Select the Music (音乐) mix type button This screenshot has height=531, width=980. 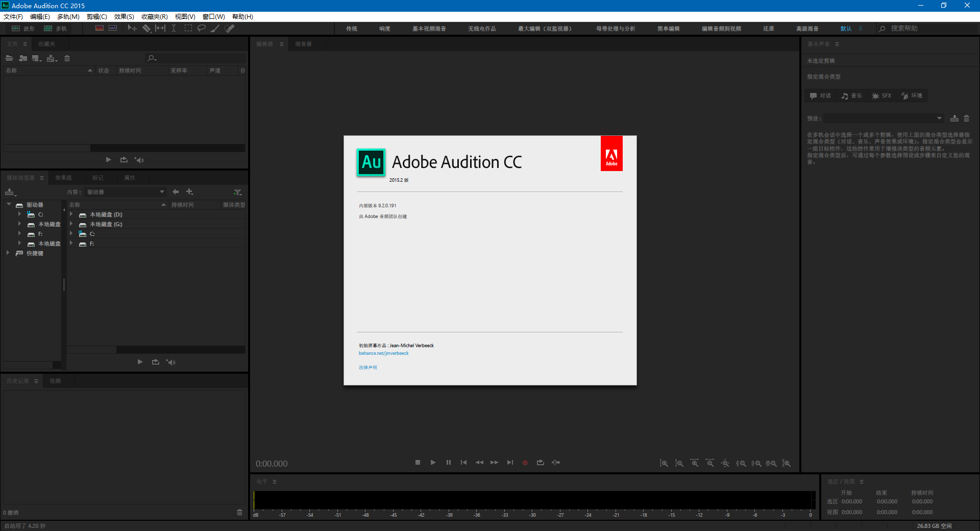[x=851, y=95]
